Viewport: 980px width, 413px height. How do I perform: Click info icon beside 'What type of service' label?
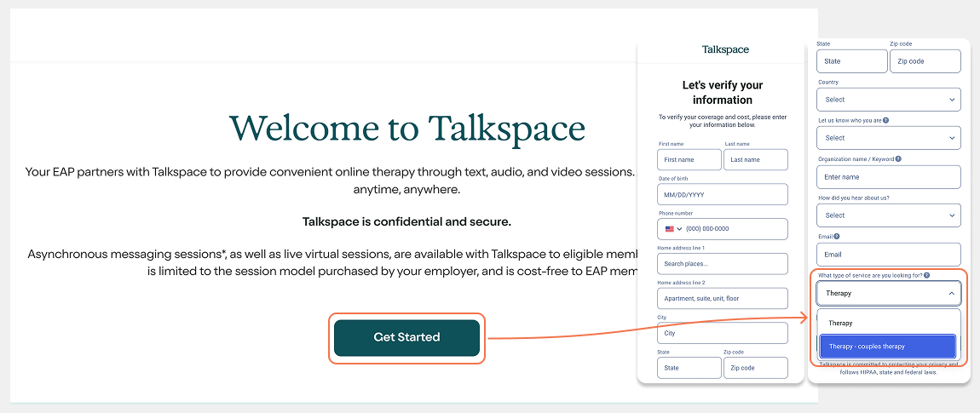coord(926,275)
